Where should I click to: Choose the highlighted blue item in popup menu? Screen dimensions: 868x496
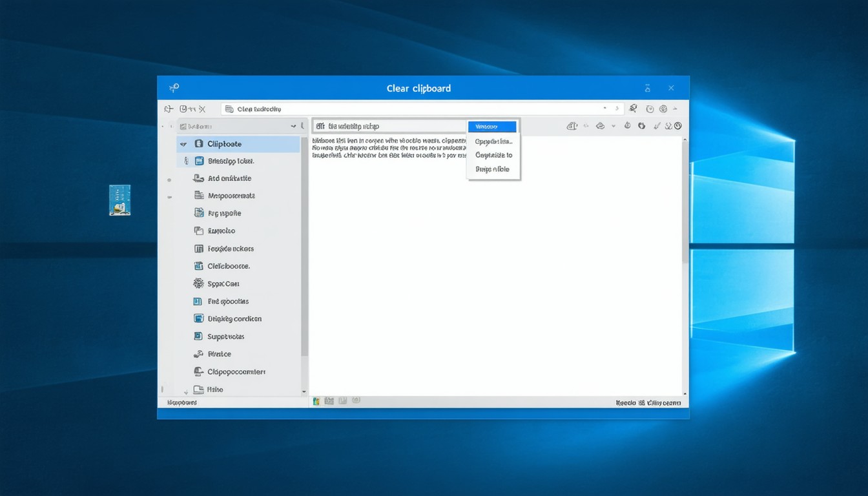pos(492,127)
